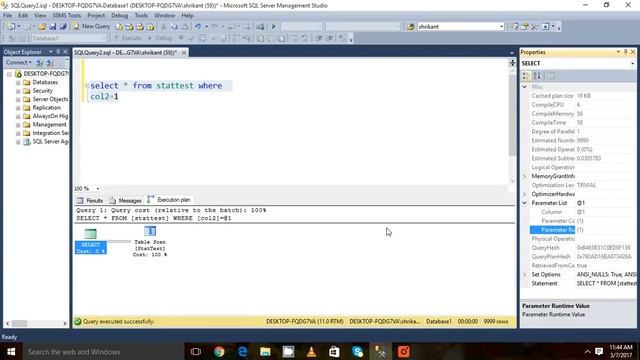This screenshot has width=640, height=360.
Task: Expand the Replication folder node
Action: point(18,108)
